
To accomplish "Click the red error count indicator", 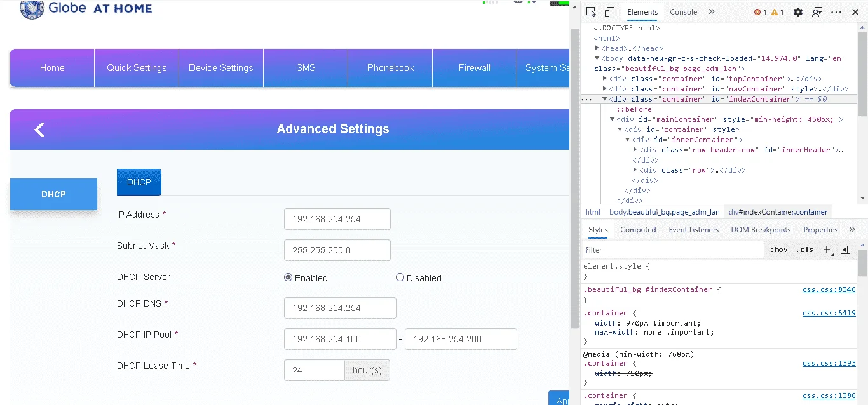I will click(x=761, y=12).
